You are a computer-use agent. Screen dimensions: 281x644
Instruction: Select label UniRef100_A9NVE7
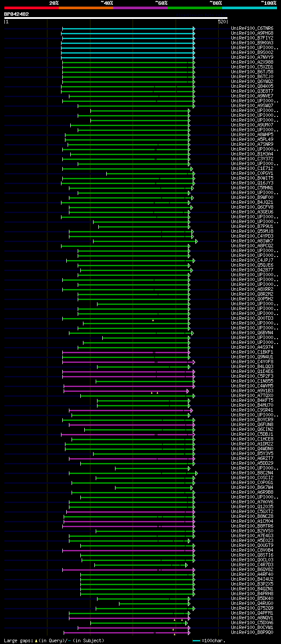coord(252,96)
